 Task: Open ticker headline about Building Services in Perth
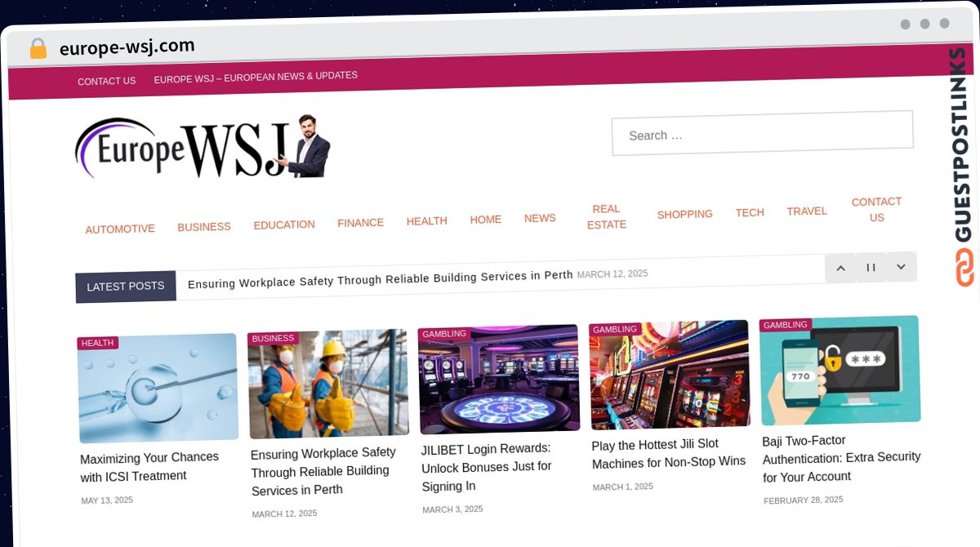point(381,279)
